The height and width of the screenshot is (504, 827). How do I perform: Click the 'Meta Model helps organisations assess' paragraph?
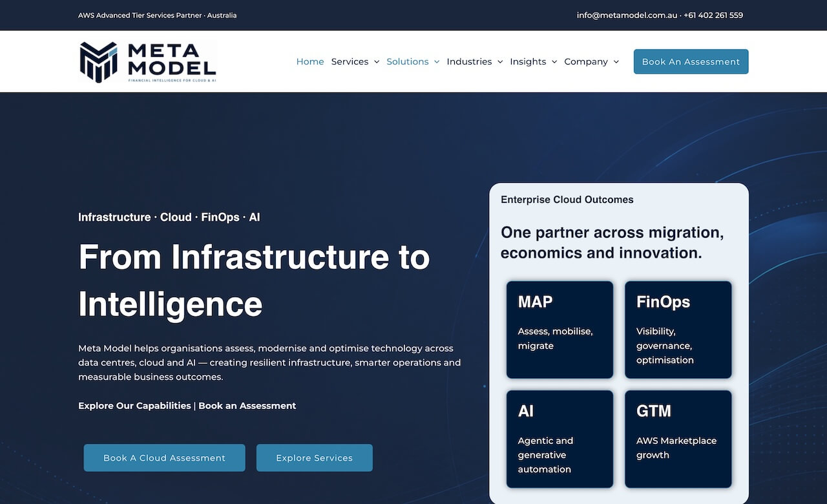270,362
